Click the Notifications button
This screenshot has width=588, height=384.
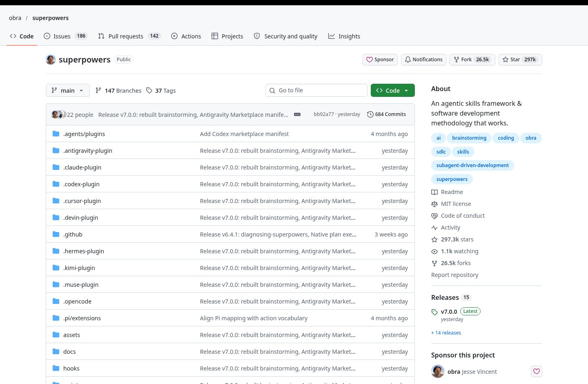coord(423,60)
